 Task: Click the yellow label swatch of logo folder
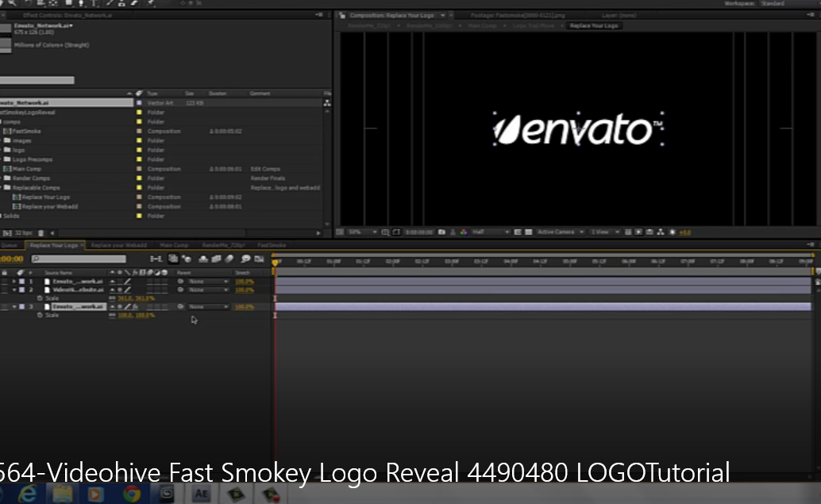click(139, 150)
